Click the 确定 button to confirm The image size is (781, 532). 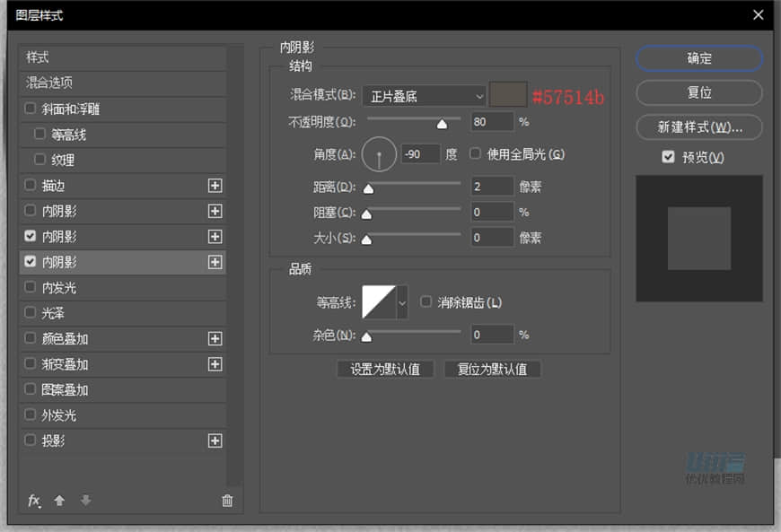[x=698, y=58]
